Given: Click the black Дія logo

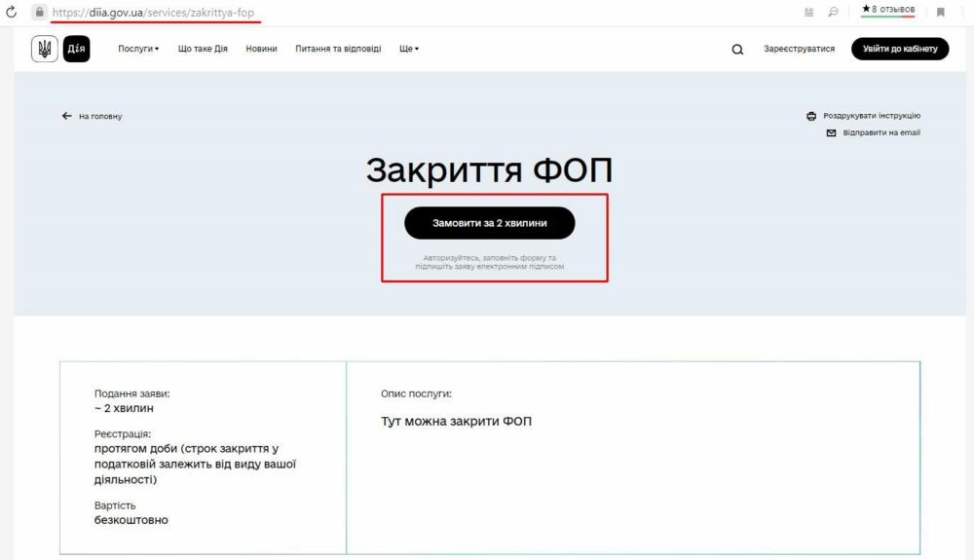Looking at the screenshot, I should click(77, 49).
